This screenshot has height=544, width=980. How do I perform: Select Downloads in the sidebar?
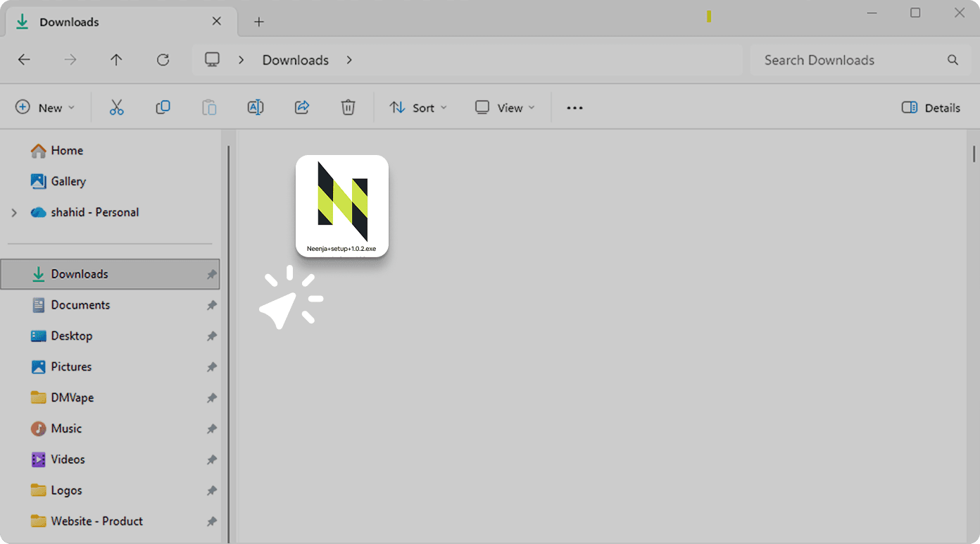[111, 274]
